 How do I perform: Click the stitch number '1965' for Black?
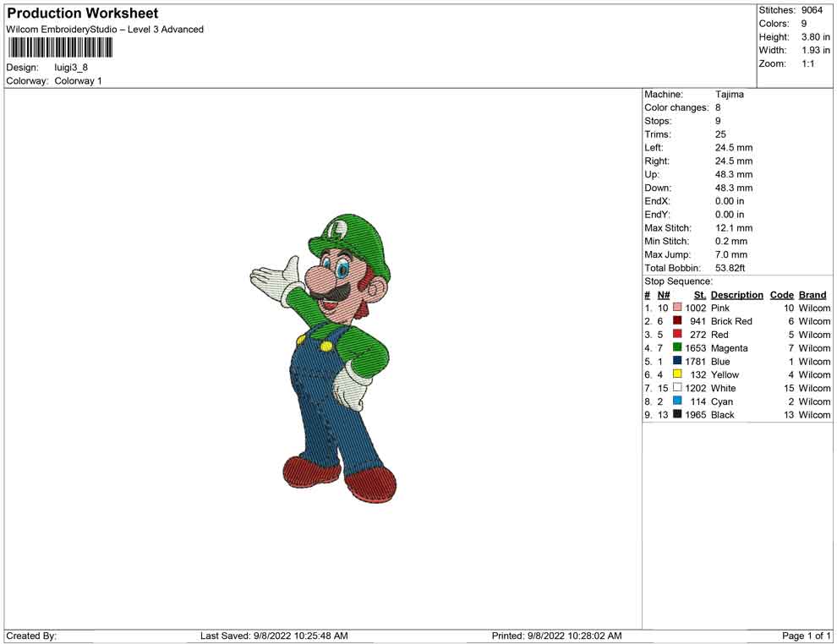[x=696, y=415]
